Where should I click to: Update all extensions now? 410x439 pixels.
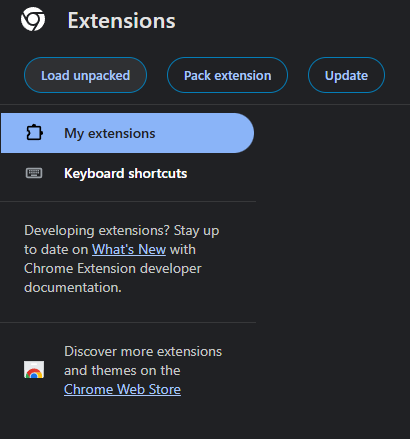(x=346, y=75)
